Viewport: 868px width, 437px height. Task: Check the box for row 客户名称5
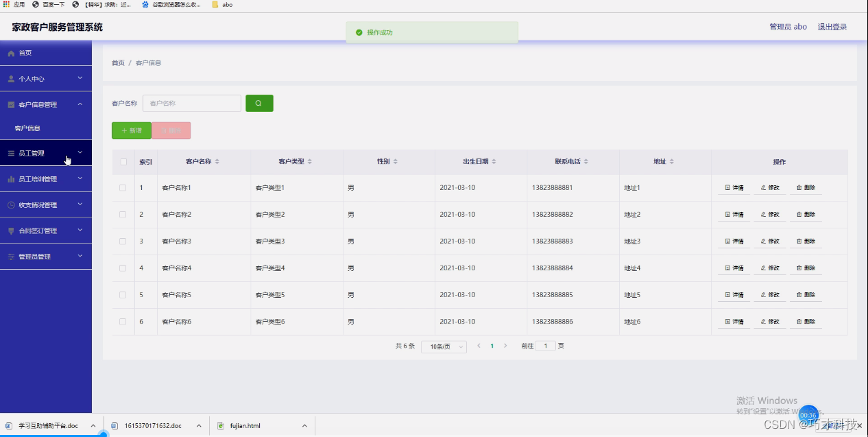tap(123, 294)
